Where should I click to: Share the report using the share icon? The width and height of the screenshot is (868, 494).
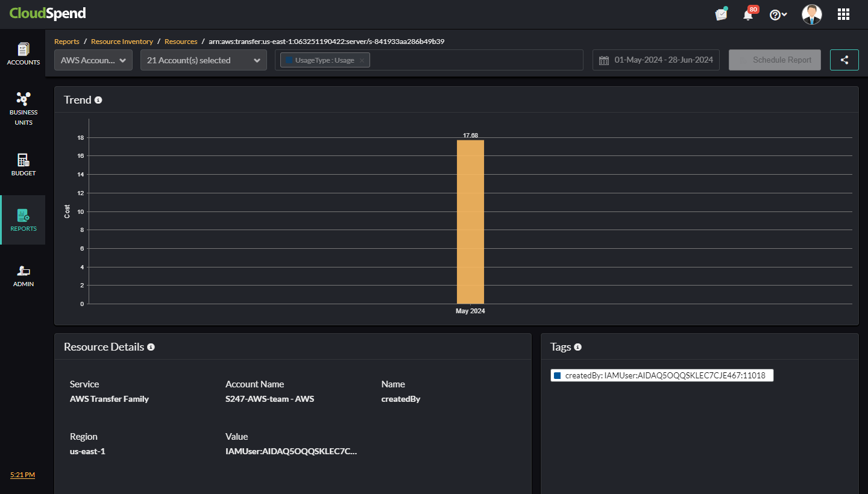tap(844, 60)
